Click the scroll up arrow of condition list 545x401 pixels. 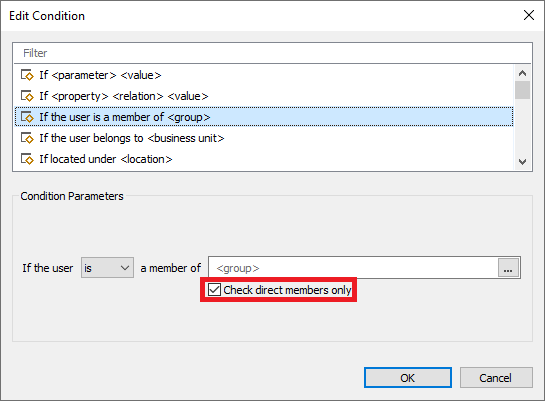point(522,73)
